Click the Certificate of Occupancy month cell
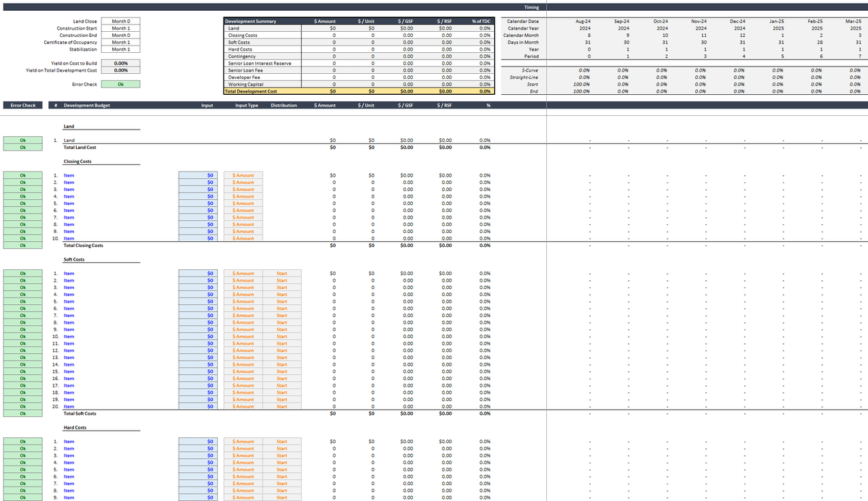Screen dimensions: 868x501 (121, 42)
